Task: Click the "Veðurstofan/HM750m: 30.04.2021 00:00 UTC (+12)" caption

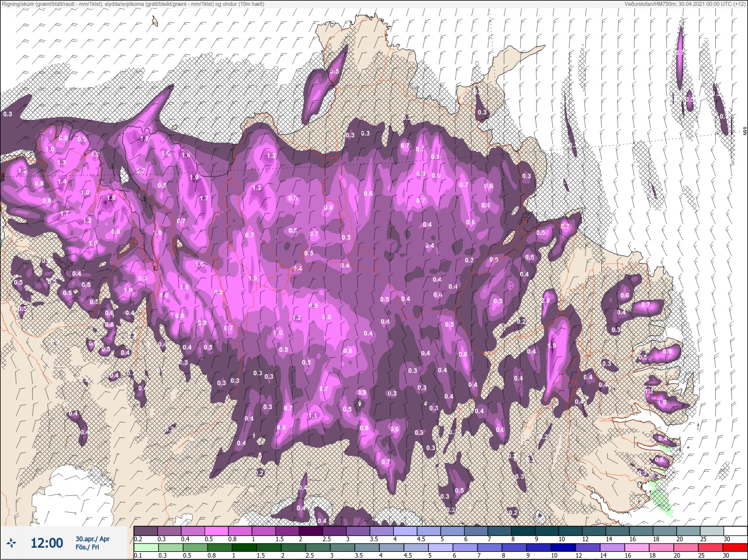Action: coord(685,4)
